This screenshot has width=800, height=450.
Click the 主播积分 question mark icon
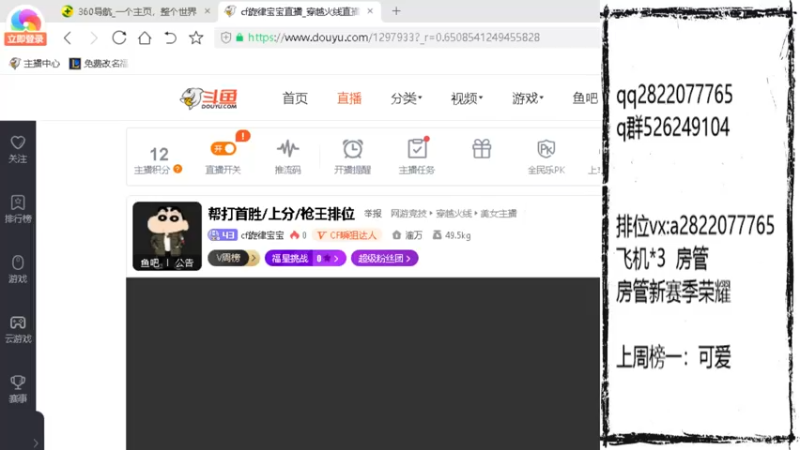point(178,169)
